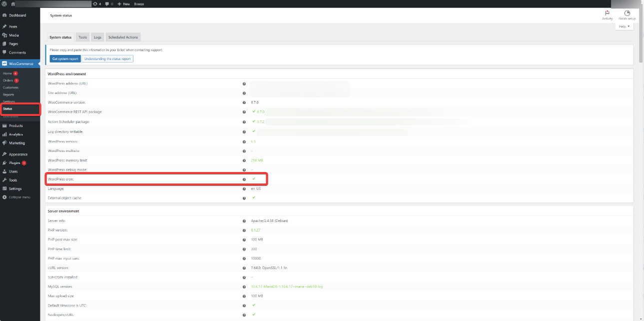Image resolution: width=644 pixels, height=321 pixels.
Task: Click the Products box icon in the sidebar
Action: pyautogui.click(x=4, y=125)
